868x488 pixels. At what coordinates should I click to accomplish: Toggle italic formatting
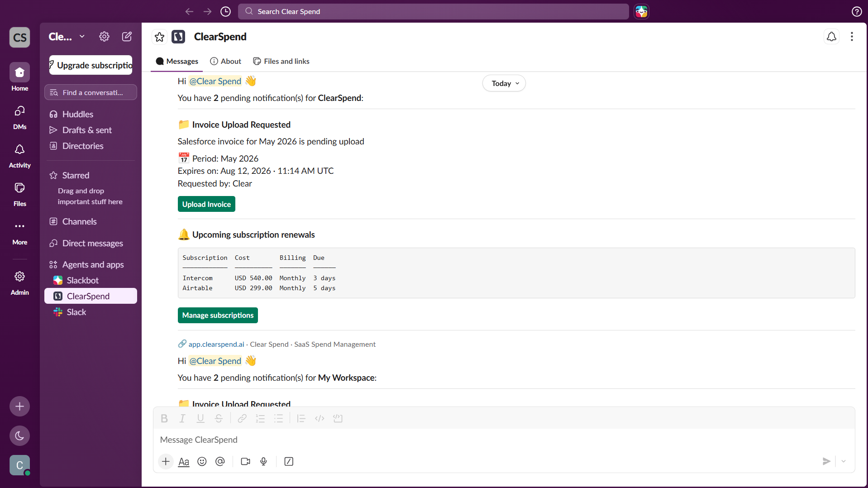(x=182, y=418)
